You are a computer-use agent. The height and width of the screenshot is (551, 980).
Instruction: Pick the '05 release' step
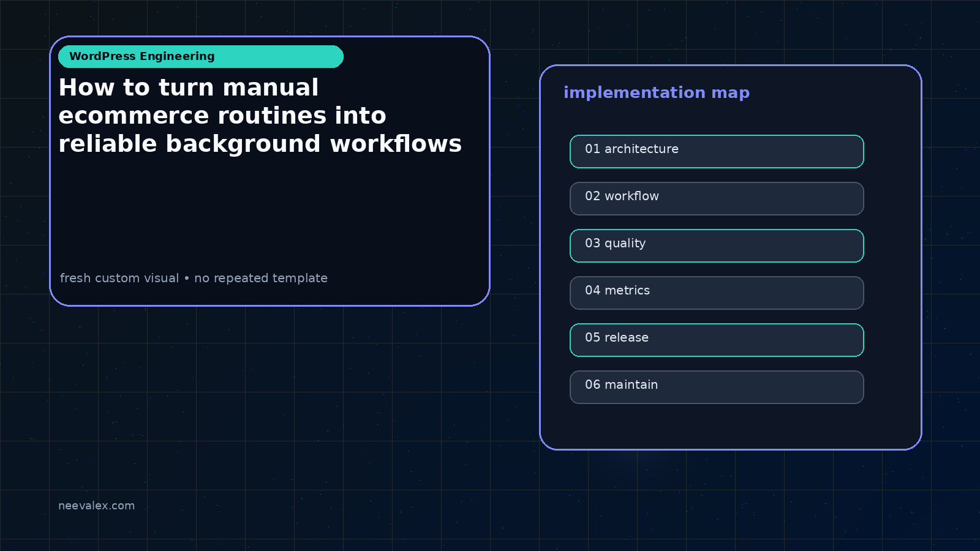click(x=717, y=340)
